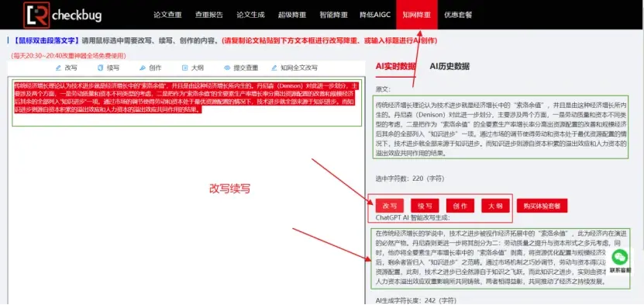
Task: Open 论文查重 in top navigation
Action: 167,15
